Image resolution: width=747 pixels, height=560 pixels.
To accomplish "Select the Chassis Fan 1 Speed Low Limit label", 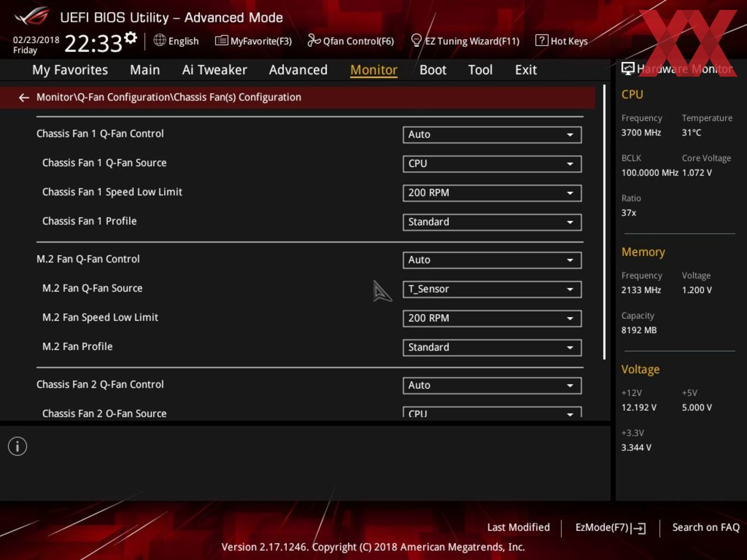I will tap(112, 192).
